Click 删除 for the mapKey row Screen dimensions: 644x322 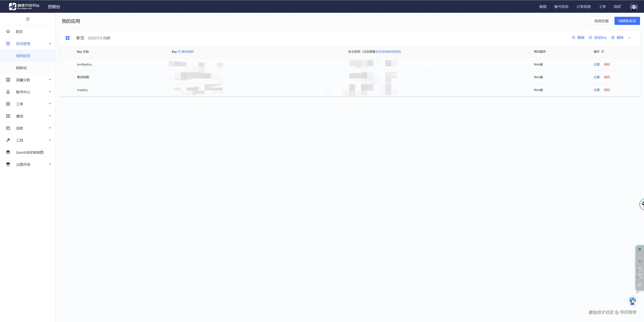coord(607,90)
